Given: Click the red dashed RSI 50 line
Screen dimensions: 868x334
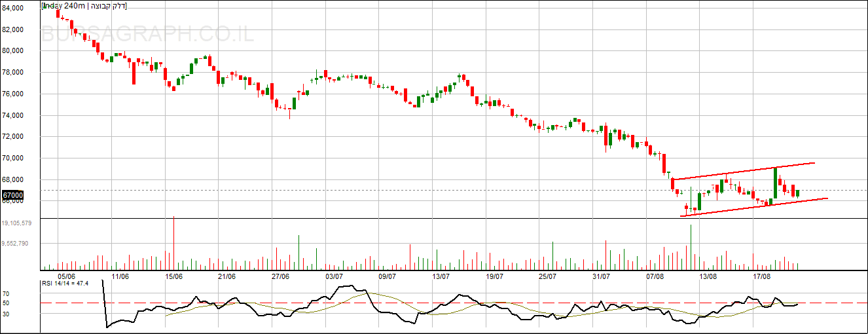Looking at the screenshot, I should pyautogui.click(x=458, y=303).
